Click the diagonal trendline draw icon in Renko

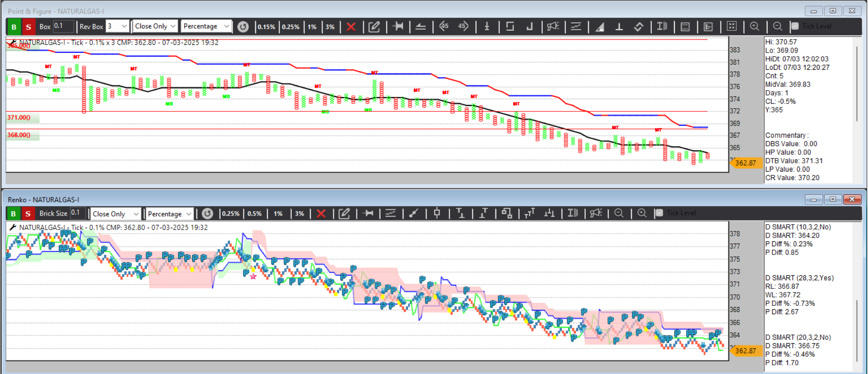pos(413,213)
